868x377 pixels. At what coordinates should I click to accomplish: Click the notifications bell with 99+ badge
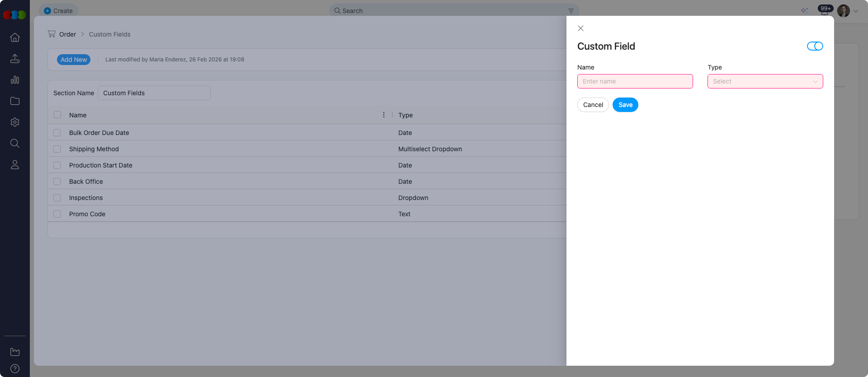click(825, 11)
